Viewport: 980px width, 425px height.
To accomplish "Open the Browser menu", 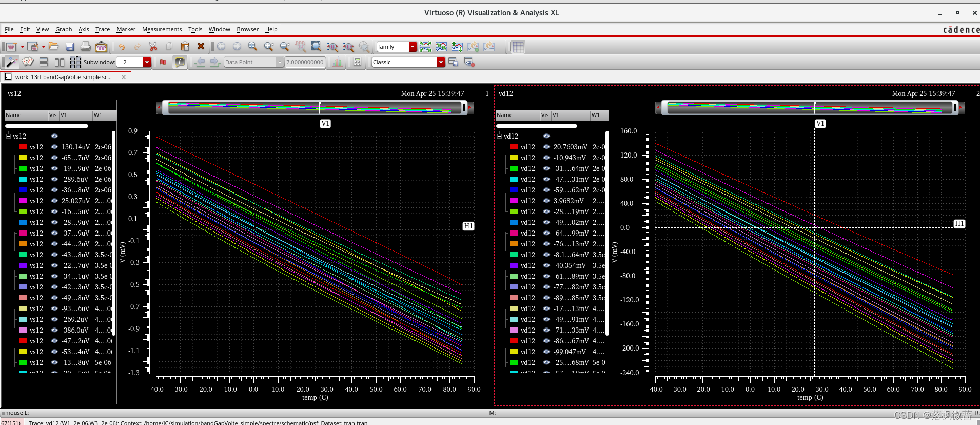I will (x=247, y=29).
